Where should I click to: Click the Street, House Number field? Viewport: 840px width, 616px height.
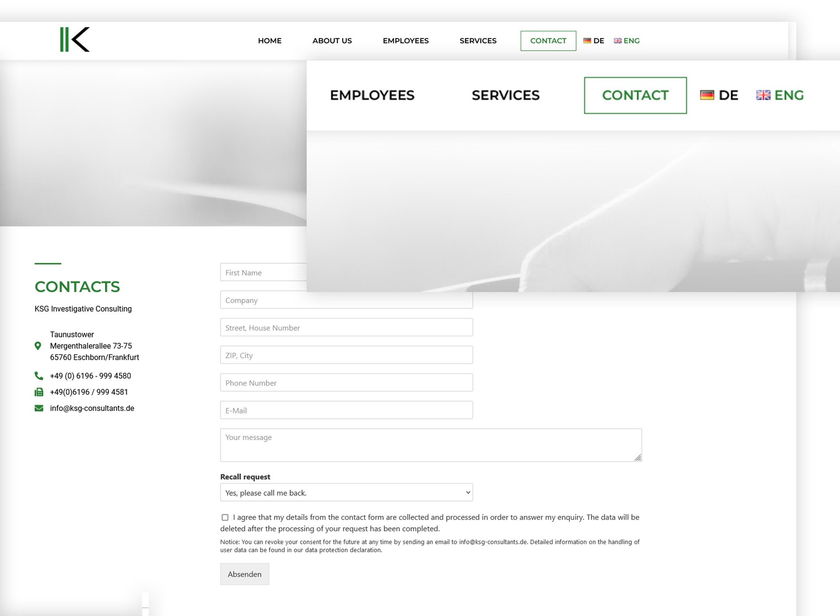click(x=346, y=327)
